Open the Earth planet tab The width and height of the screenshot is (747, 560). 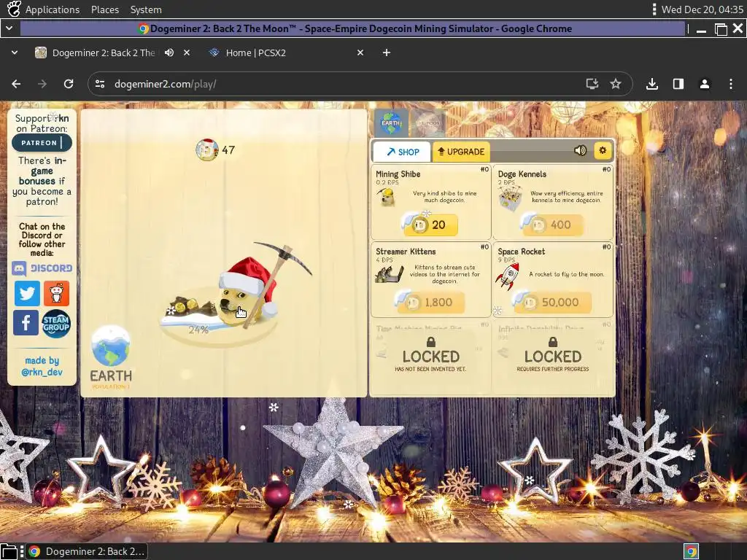[391, 122]
